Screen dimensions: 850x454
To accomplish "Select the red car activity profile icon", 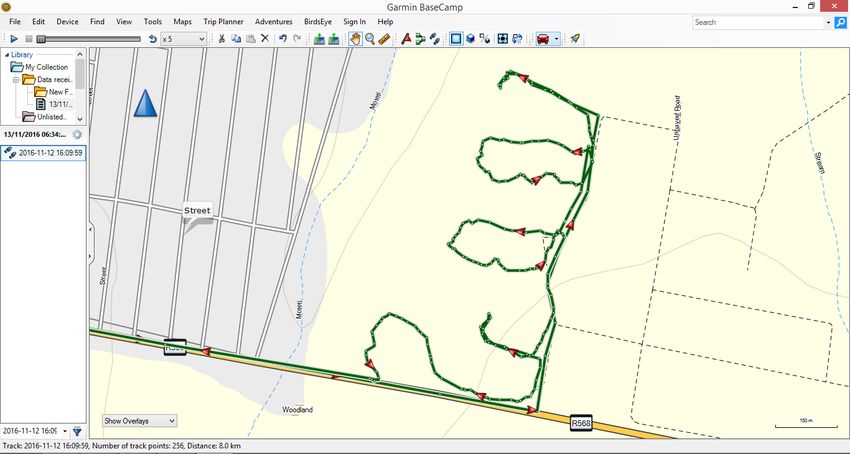I will 543,39.
